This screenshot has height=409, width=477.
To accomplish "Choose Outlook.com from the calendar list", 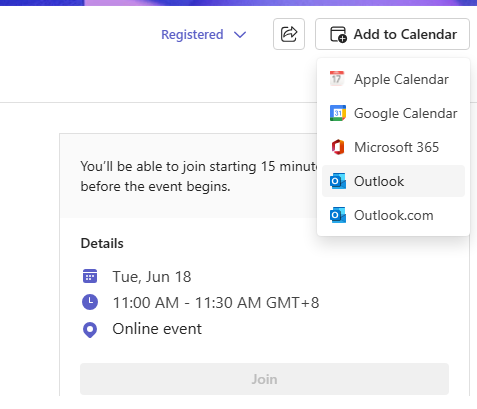I will [393, 215].
